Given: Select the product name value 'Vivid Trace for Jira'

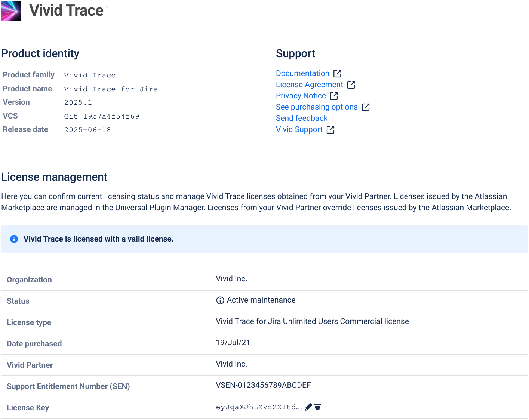Looking at the screenshot, I should point(111,89).
